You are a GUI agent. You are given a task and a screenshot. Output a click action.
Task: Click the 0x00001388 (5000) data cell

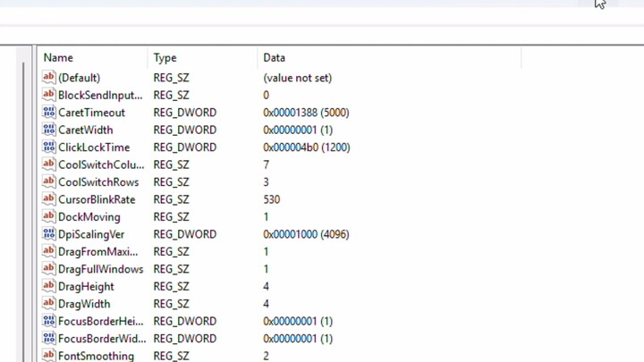click(x=306, y=113)
